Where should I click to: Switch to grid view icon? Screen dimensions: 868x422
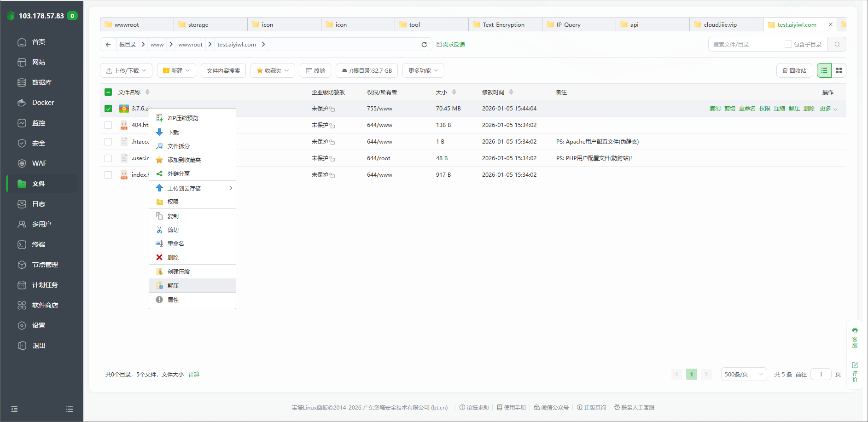tap(839, 70)
